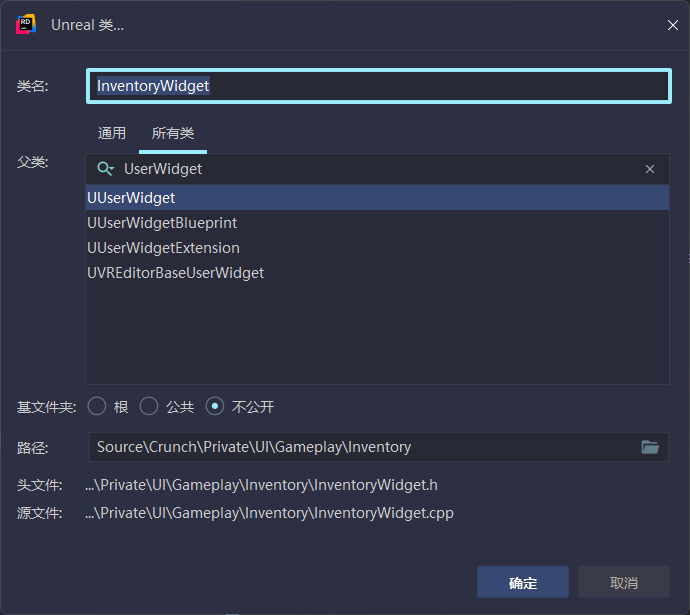Viewport: 690px width, 615px height.
Task: Click the header file path InventoryWidget.h
Action: click(x=261, y=485)
